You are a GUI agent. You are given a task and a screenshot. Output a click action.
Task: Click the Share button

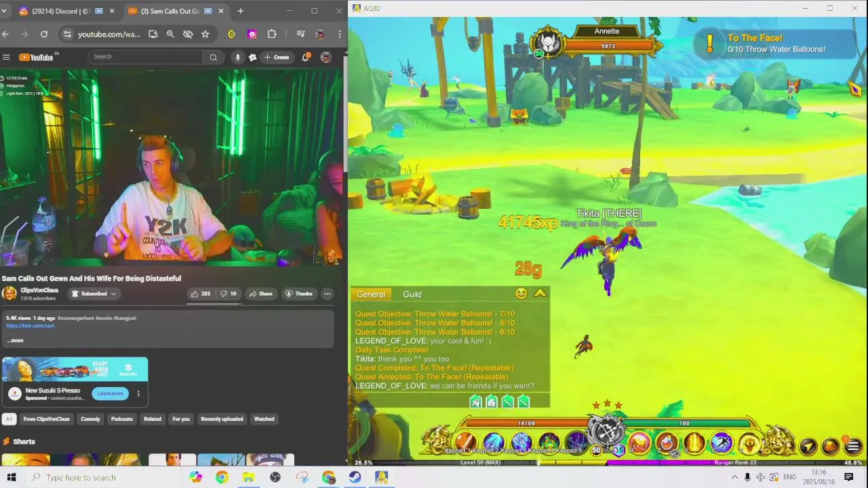(260, 293)
